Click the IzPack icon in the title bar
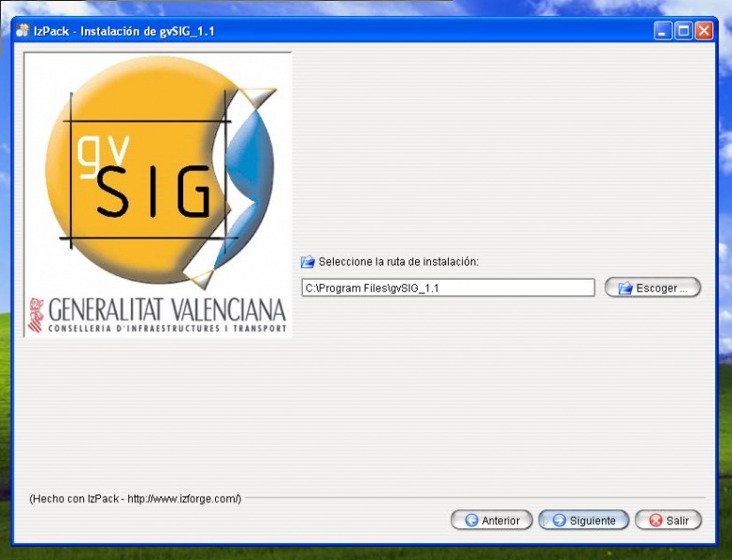Viewport: 732px width, 560px height. [22, 31]
